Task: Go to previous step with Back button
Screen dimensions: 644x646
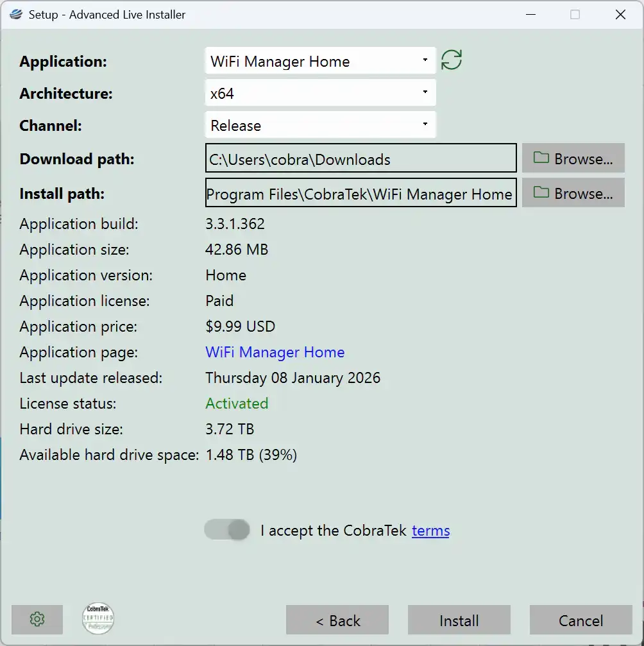Action: [337, 620]
